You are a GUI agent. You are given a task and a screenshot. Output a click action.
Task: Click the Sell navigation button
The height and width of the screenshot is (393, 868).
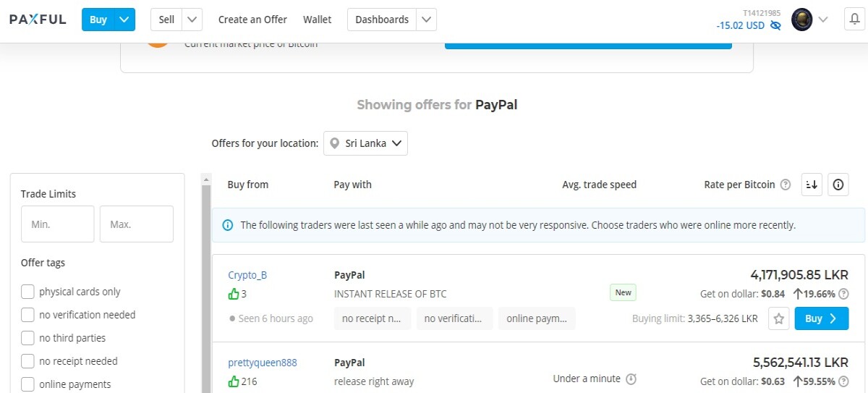click(x=166, y=20)
